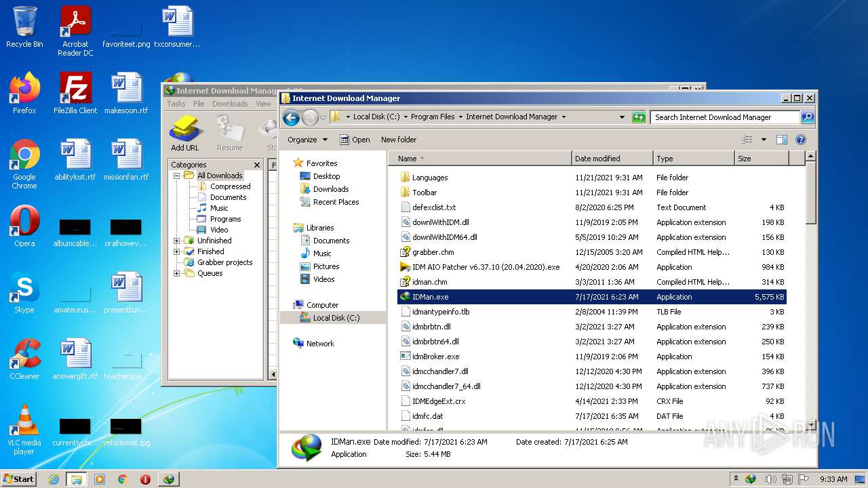The image size is (868, 488).
Task: Click the Opera icon in taskbar
Action: click(145, 479)
